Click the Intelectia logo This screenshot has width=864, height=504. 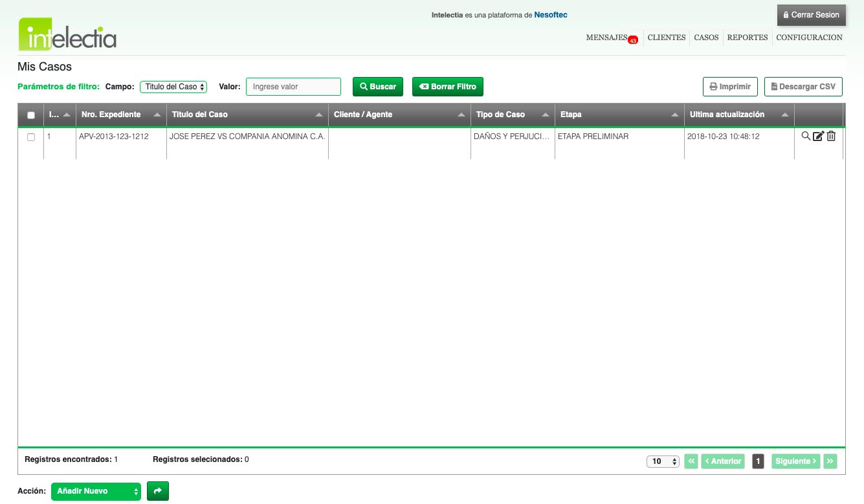point(67,34)
